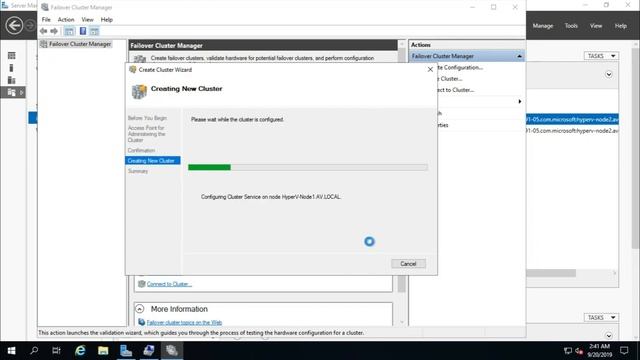This screenshot has width=640, height=360.
Task: Toggle the action pane toolbar icon
Action: pos(94,31)
